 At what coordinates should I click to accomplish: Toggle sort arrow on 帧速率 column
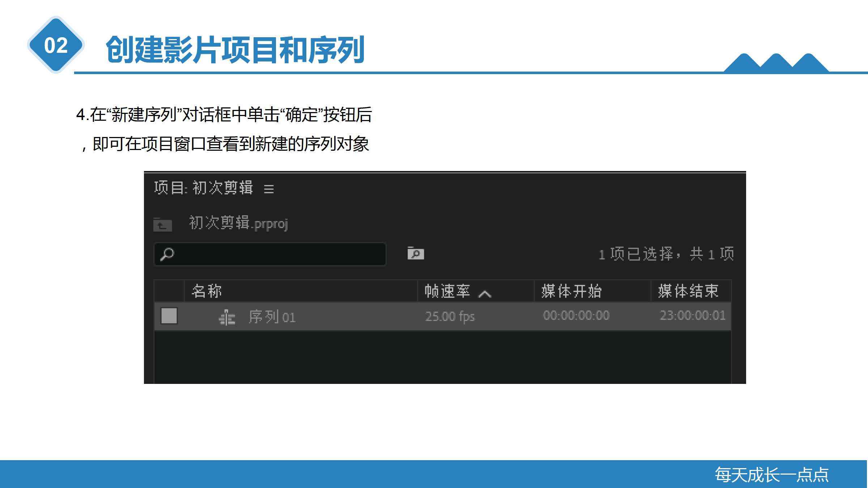coord(485,294)
